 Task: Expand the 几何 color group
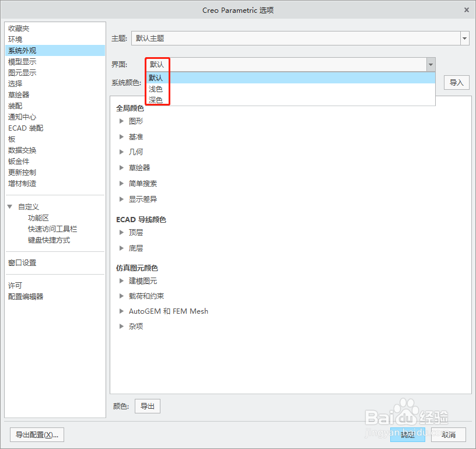pos(121,152)
